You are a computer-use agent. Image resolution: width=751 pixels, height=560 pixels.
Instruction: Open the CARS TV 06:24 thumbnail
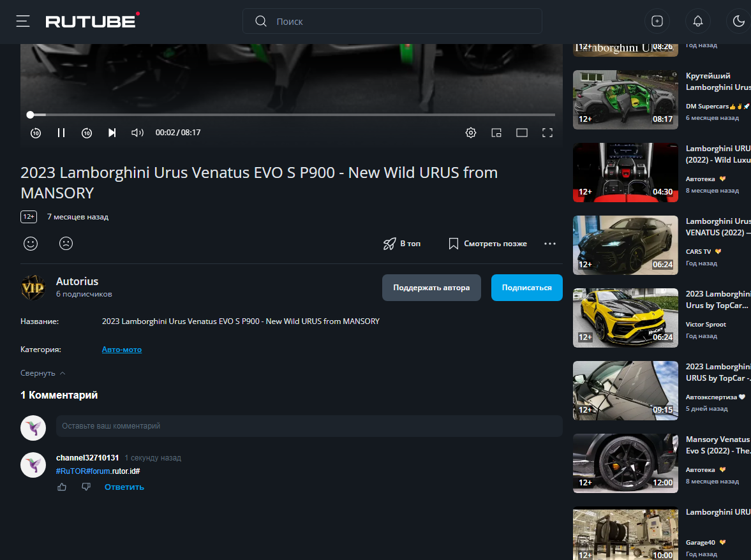point(625,245)
